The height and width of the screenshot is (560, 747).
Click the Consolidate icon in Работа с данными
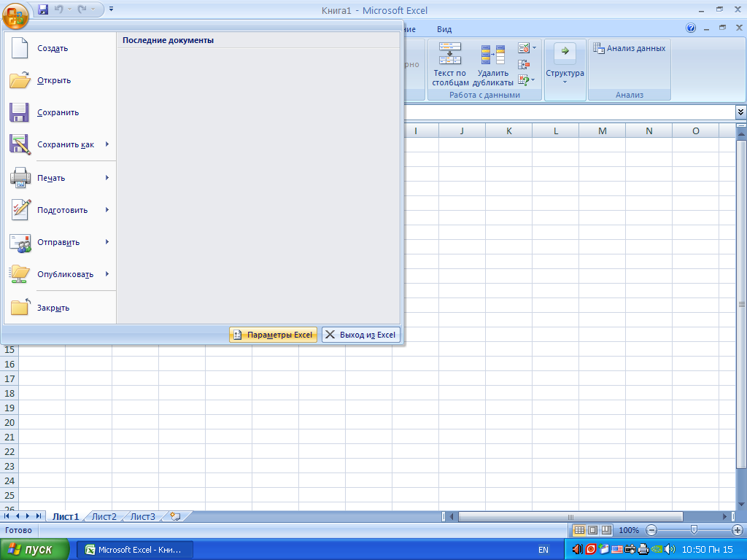click(x=524, y=64)
